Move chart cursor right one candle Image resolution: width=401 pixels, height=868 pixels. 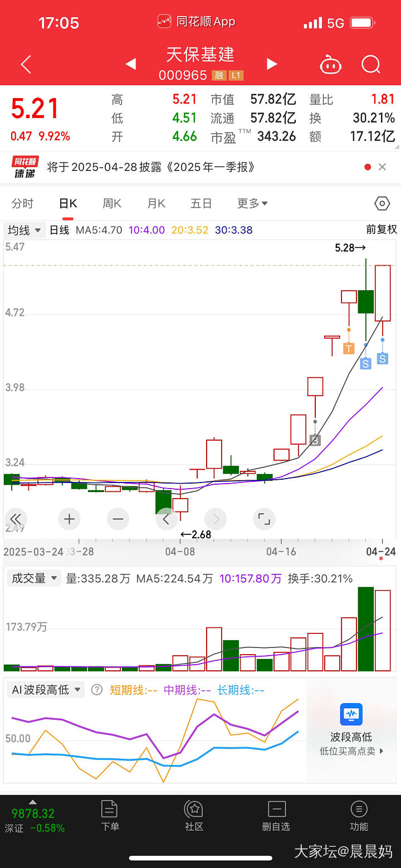(x=216, y=519)
